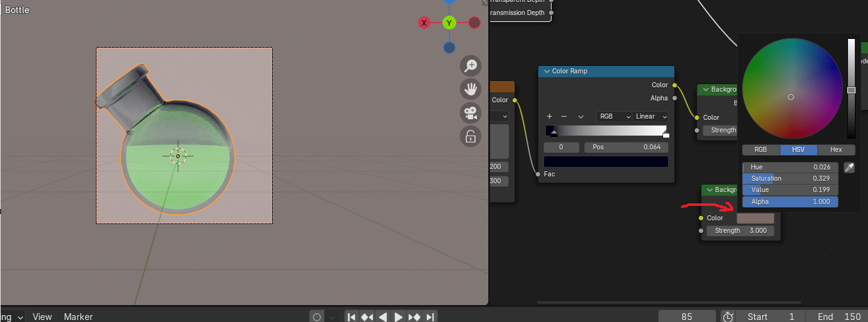
Task: Click the zoom magnifier viewport icon
Action: tap(470, 65)
